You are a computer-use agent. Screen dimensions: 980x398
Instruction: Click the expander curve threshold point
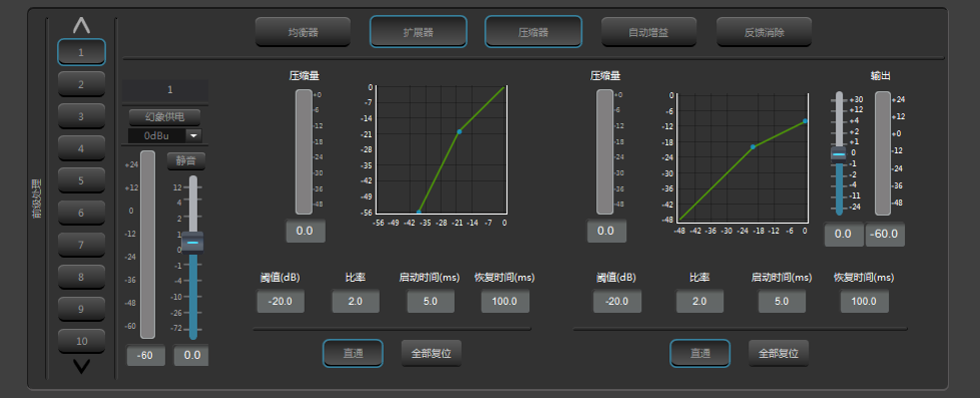[460, 131]
